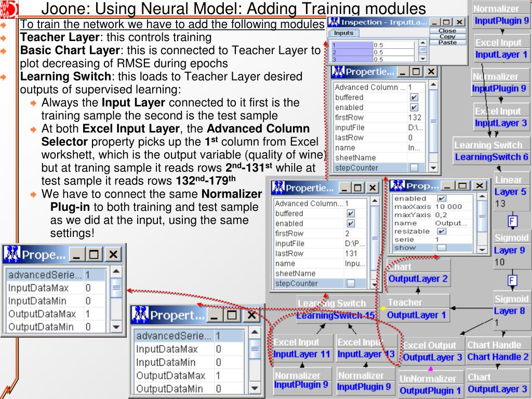
Task: Click the scrollbar thumb in the firstRow 2 Properties window
Action: pyautogui.click(x=375, y=238)
